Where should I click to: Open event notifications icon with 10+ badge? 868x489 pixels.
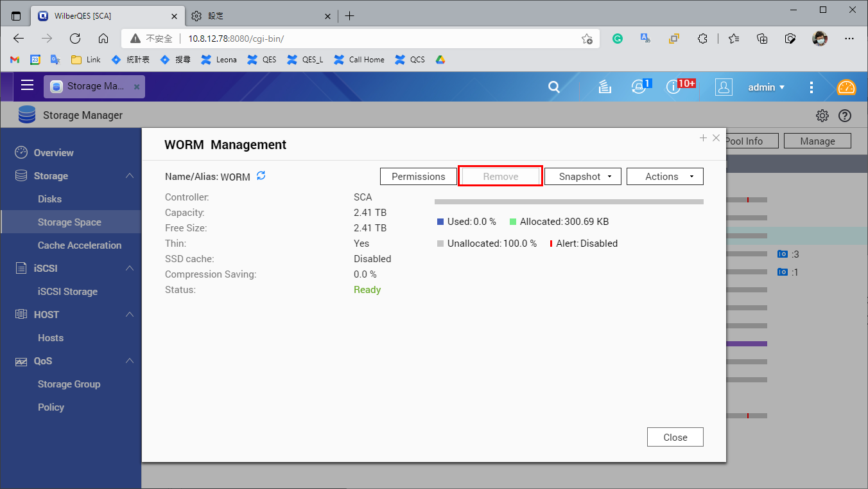point(673,87)
